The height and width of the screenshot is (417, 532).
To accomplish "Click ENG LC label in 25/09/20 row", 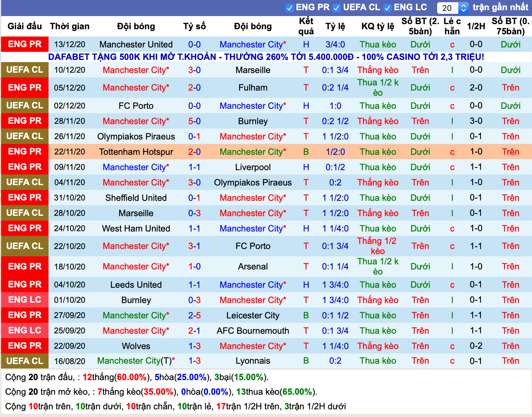I will (x=25, y=330).
